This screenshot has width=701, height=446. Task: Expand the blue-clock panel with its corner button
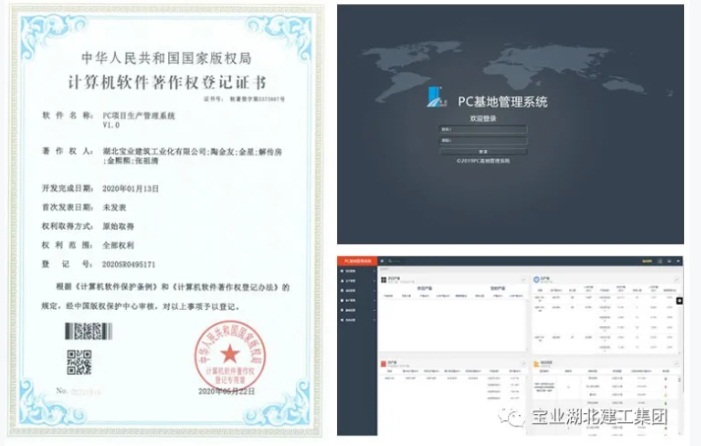[x=676, y=279]
